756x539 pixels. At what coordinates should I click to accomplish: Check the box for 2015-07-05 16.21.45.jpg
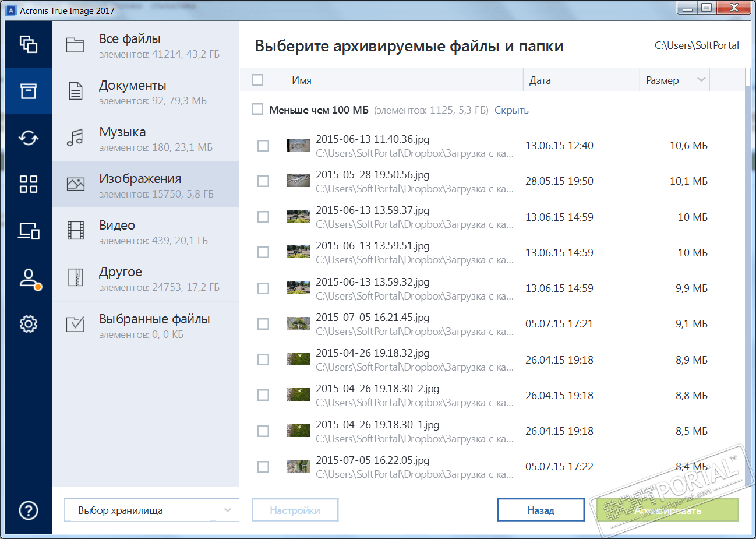(x=263, y=324)
